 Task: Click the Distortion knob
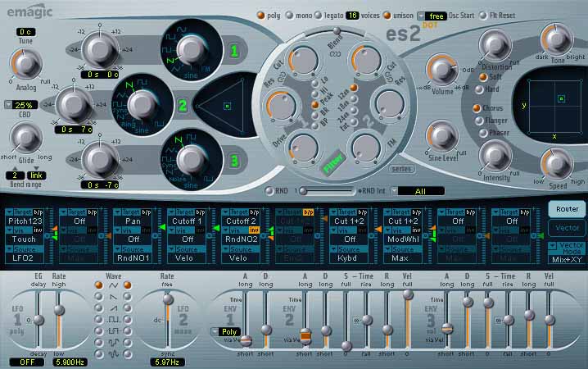click(495, 45)
